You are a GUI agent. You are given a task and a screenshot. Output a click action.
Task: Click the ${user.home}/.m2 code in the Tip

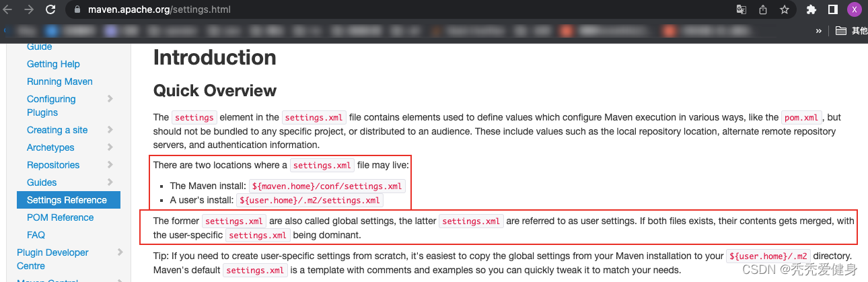click(768, 256)
